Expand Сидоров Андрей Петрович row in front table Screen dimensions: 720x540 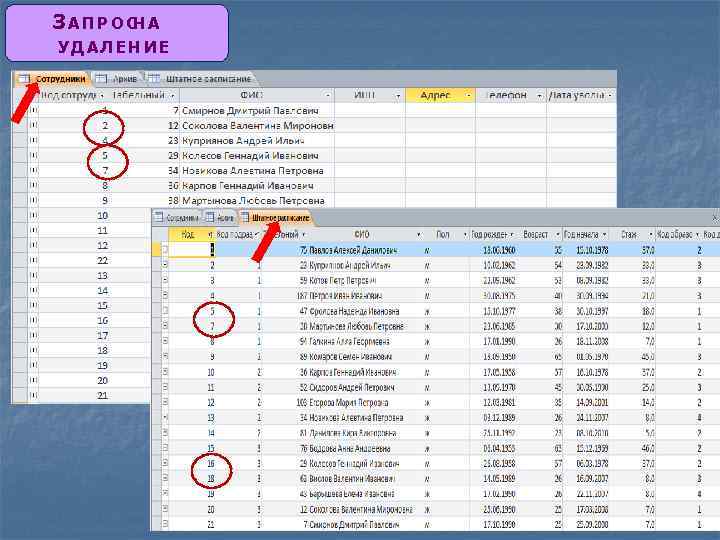pos(165,387)
